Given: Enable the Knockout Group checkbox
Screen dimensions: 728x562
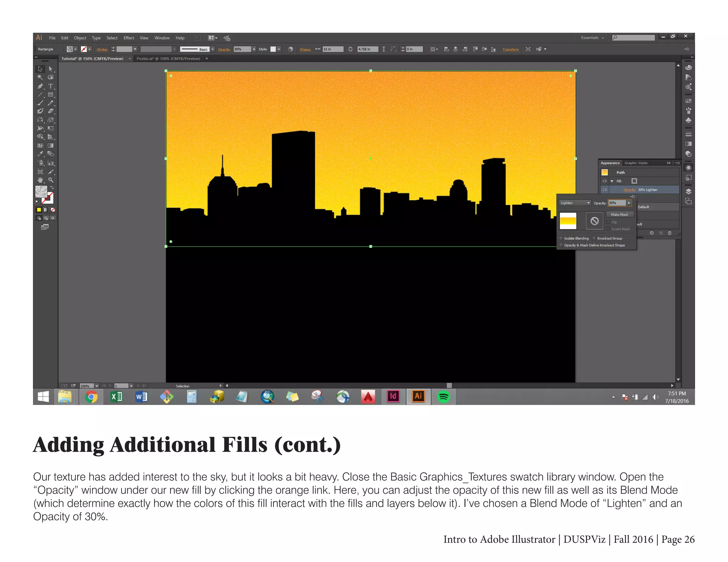Looking at the screenshot, I should (x=594, y=238).
